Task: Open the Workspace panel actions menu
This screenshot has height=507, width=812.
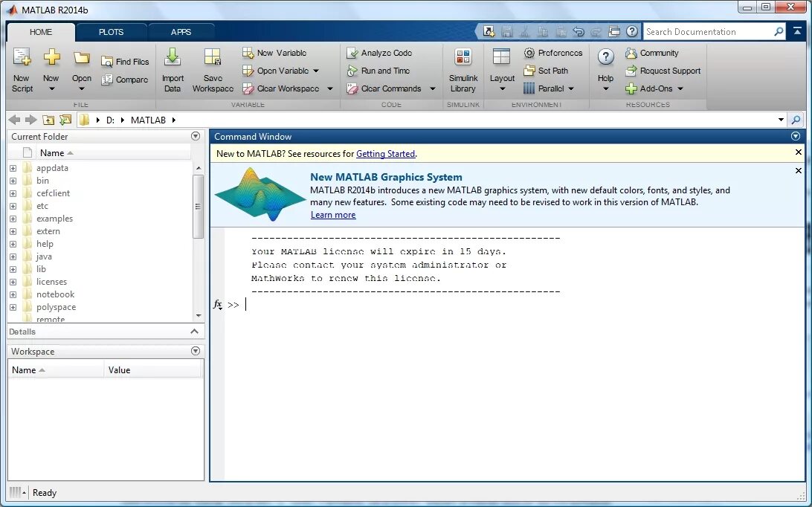Action: [x=196, y=351]
